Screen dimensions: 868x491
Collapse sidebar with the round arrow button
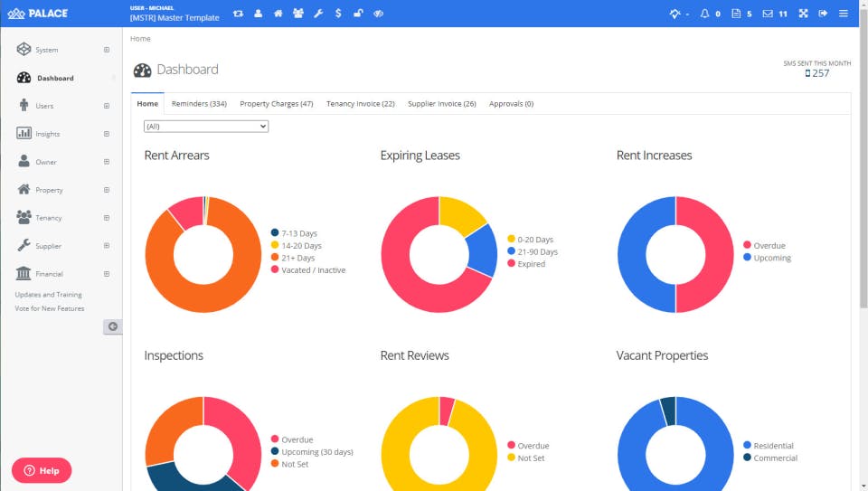[112, 326]
